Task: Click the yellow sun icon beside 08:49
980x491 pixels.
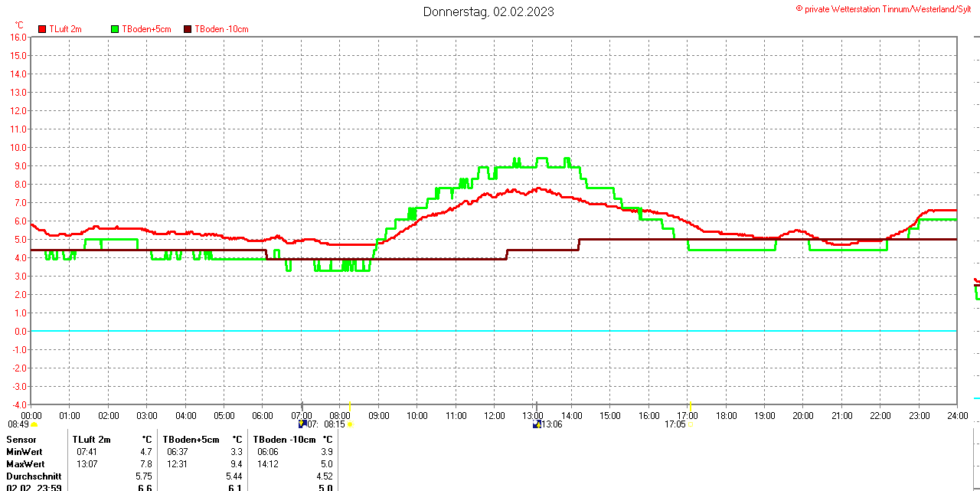Action: click(34, 424)
